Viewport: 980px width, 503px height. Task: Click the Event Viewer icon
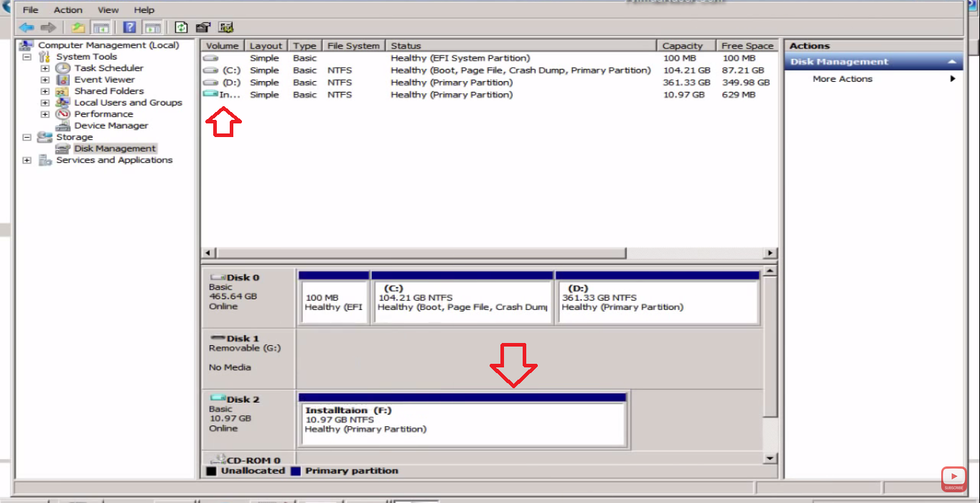point(62,80)
